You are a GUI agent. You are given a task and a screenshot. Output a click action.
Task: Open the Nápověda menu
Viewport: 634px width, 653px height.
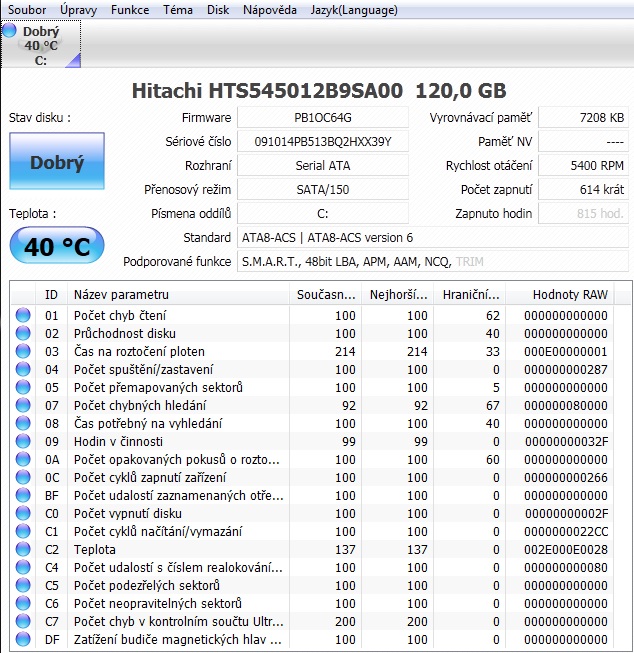point(270,10)
